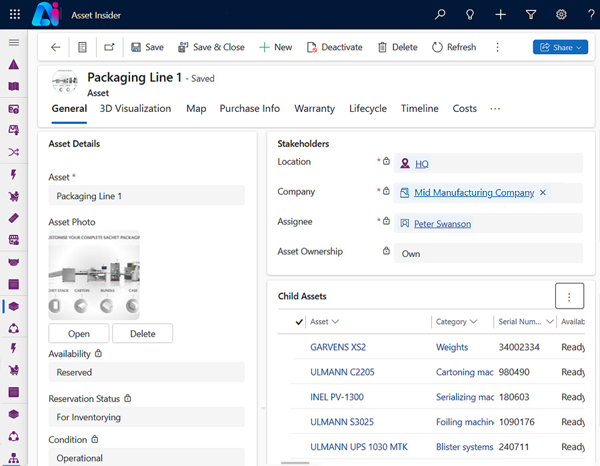Viewport: 600px width, 466px height.
Task: Open Peter Swanson assignee link
Action: [x=442, y=224]
